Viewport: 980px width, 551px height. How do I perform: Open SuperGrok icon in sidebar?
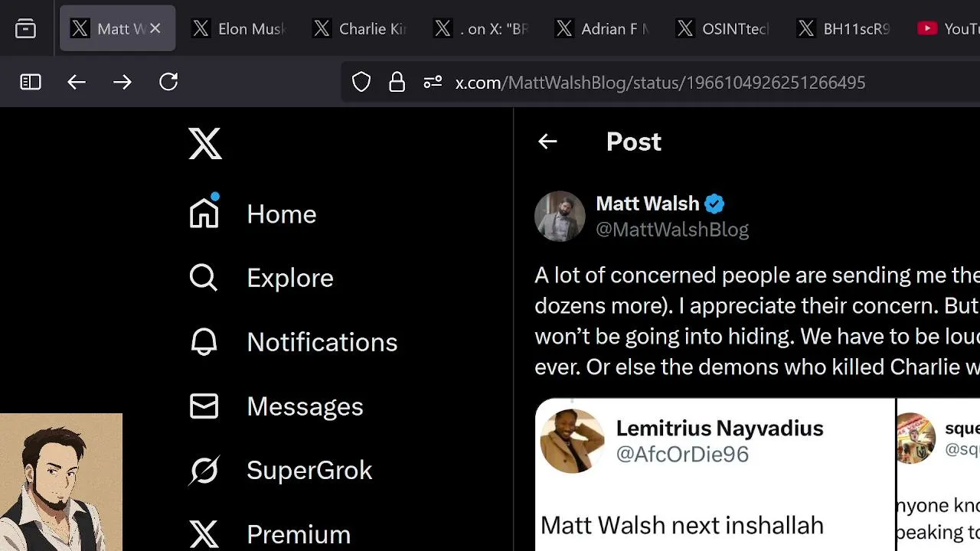tap(204, 470)
